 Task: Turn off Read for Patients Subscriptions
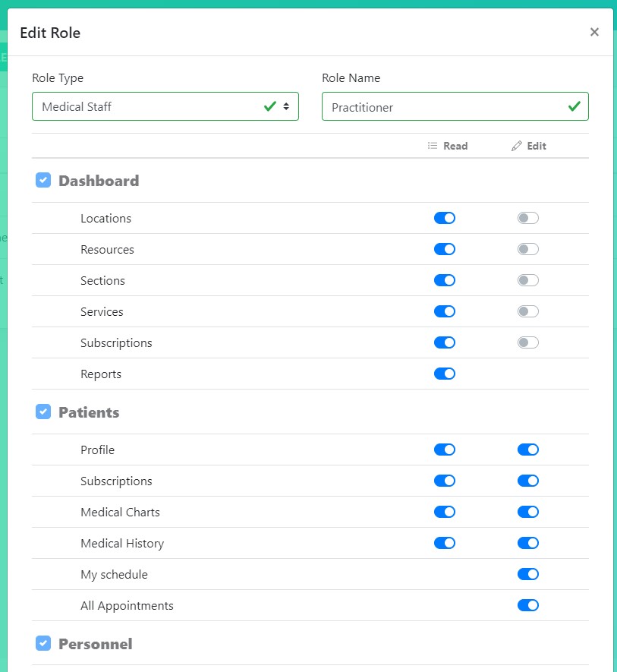click(445, 481)
